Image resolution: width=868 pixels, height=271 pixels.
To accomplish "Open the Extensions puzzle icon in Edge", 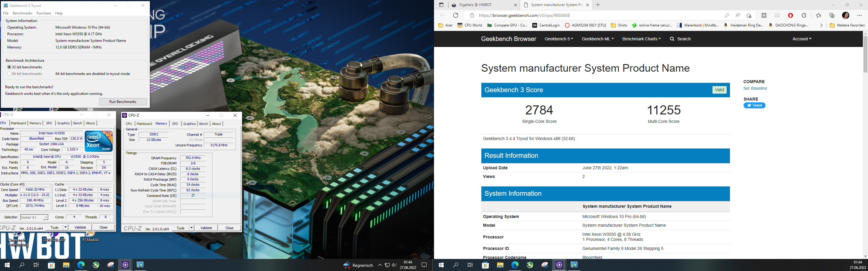I will pyautogui.click(x=804, y=15).
